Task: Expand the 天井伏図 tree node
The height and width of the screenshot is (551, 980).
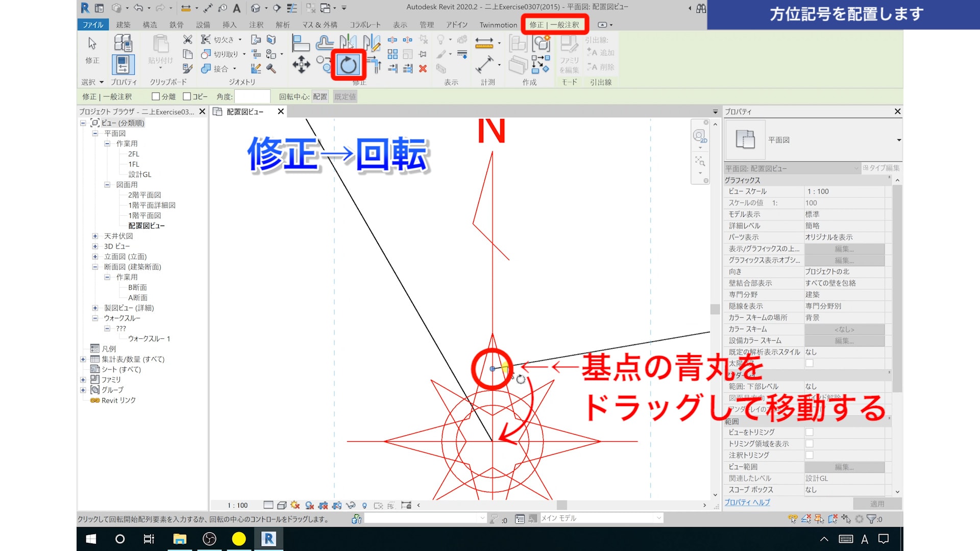Action: 95,236
